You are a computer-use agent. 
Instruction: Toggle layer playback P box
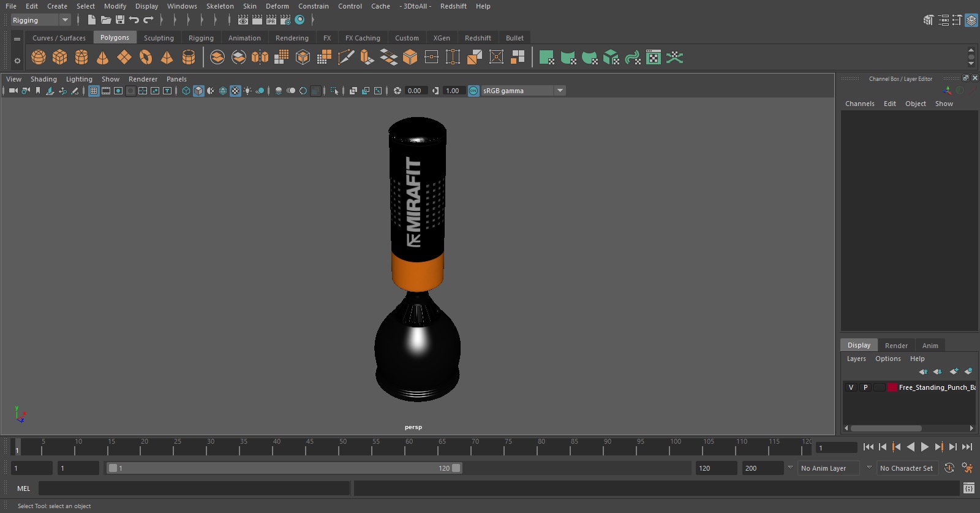[x=865, y=387]
